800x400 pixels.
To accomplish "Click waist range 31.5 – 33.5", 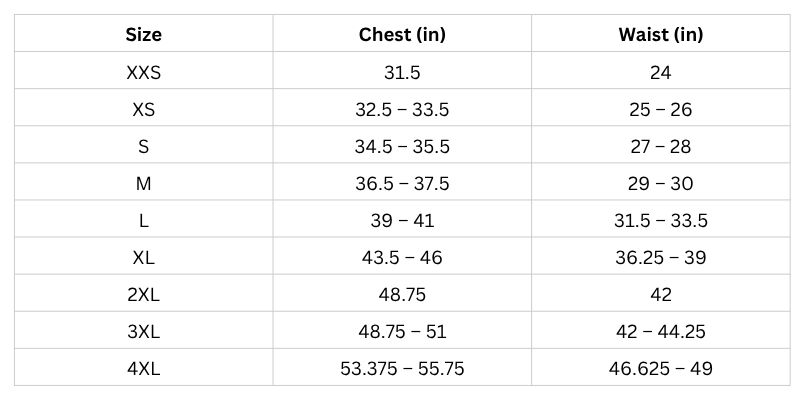I will [x=660, y=221].
